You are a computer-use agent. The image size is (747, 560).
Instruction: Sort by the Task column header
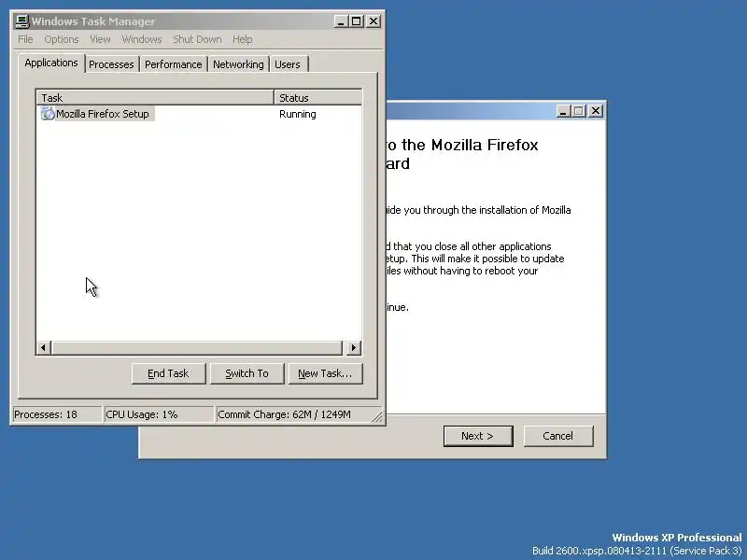155,98
